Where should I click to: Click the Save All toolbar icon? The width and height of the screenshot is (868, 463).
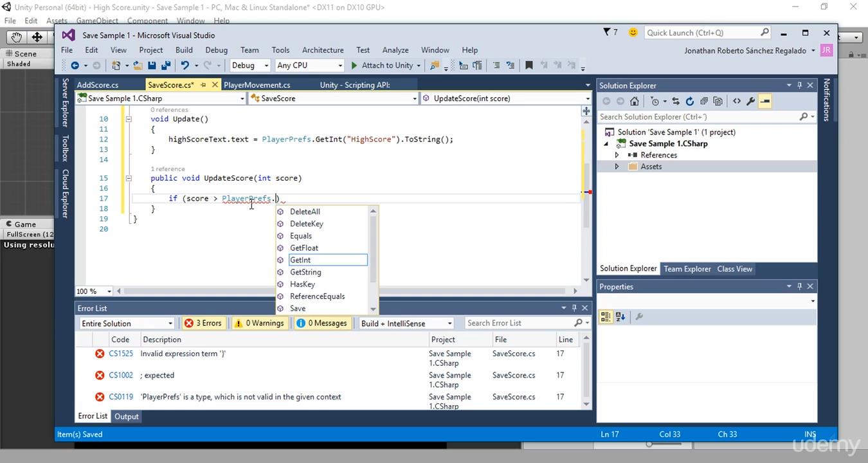point(167,65)
